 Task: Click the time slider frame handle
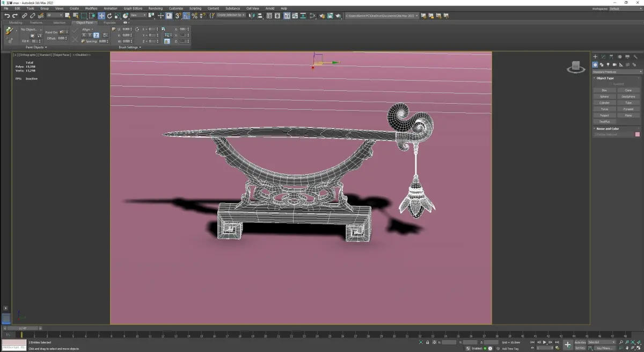(21, 328)
